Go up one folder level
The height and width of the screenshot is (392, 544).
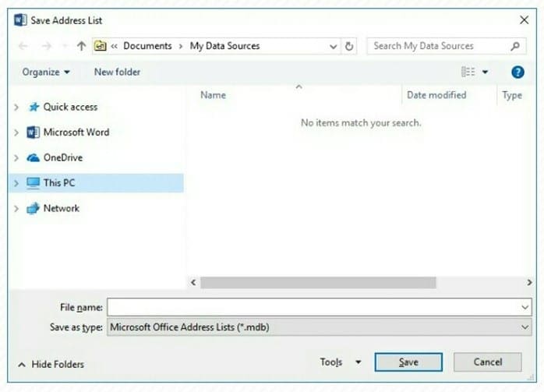tap(81, 46)
